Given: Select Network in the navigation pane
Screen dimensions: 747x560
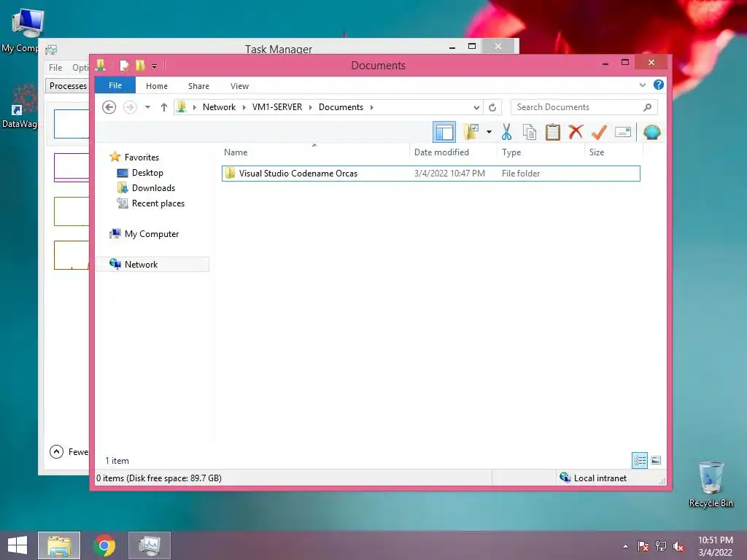Looking at the screenshot, I should (x=152, y=264).
